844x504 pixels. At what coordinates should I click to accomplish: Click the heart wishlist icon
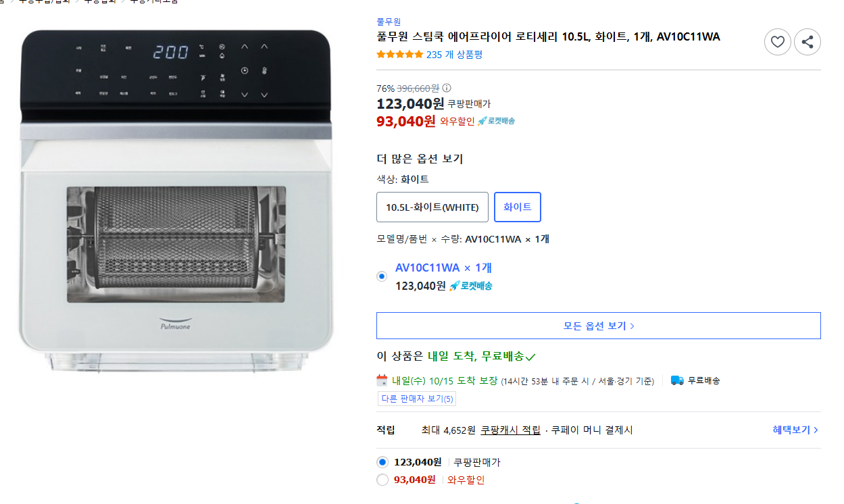pos(777,42)
